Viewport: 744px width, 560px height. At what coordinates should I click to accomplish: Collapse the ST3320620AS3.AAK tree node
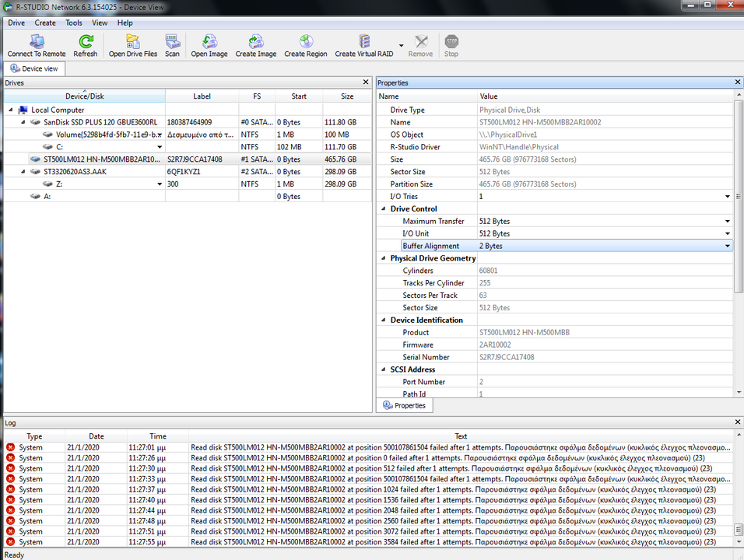[23, 171]
